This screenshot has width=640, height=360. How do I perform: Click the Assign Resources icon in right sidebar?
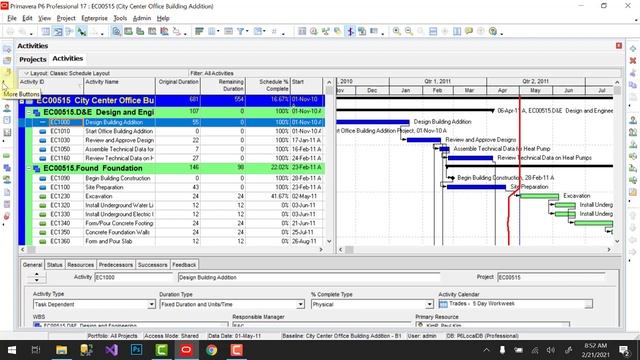click(633, 120)
